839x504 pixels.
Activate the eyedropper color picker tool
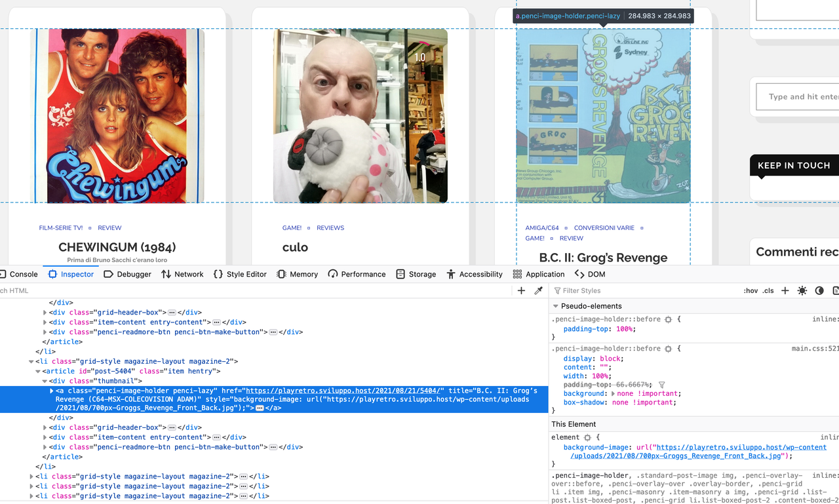538,290
